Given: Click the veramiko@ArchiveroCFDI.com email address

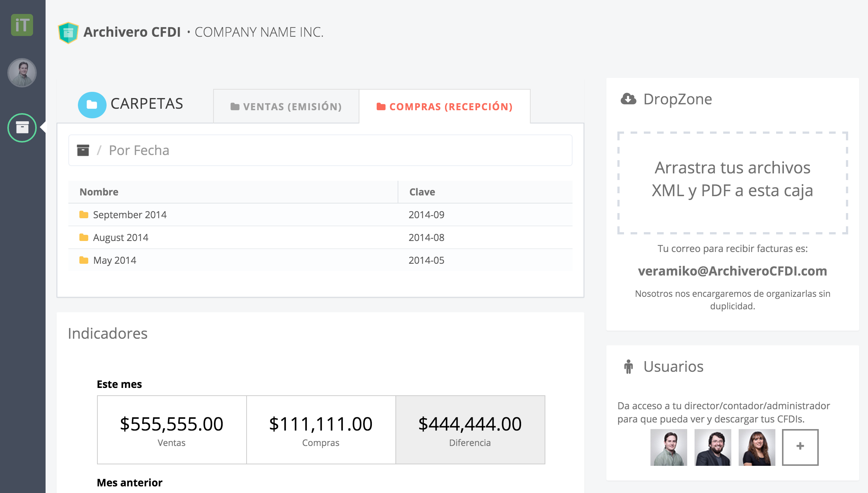Looking at the screenshot, I should pos(732,271).
